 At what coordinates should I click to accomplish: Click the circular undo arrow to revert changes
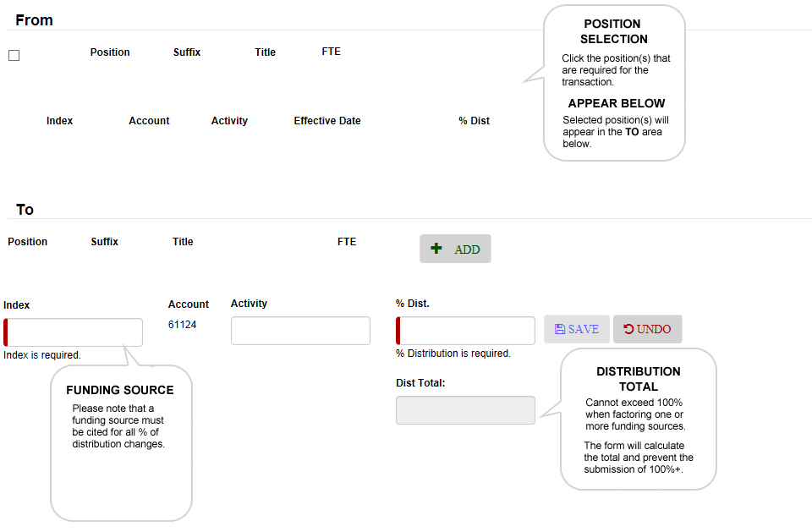630,328
